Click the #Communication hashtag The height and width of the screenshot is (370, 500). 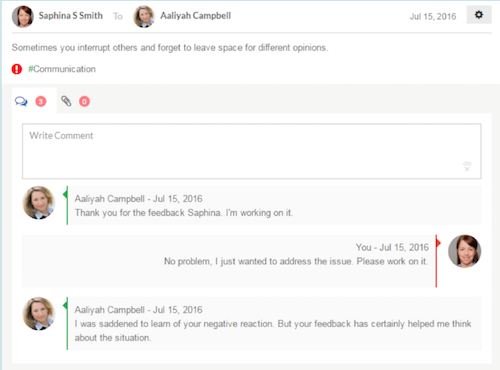click(62, 69)
